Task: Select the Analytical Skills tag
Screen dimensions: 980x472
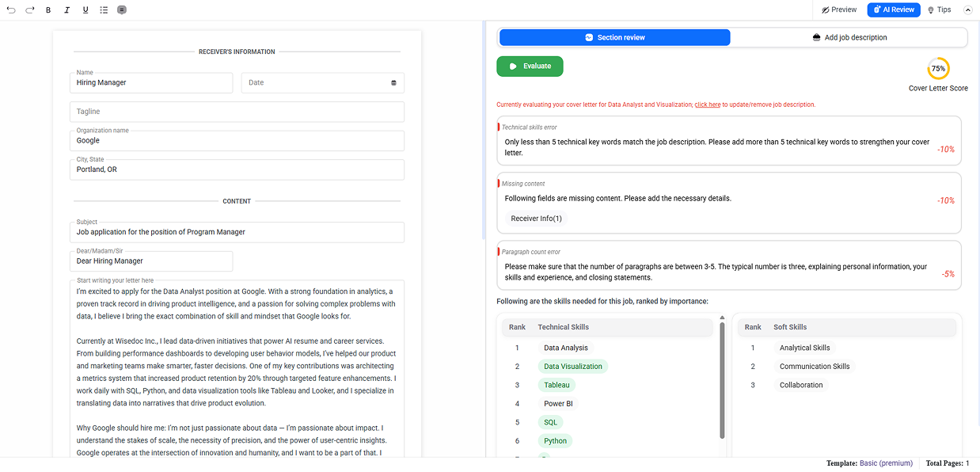Action: (805, 348)
